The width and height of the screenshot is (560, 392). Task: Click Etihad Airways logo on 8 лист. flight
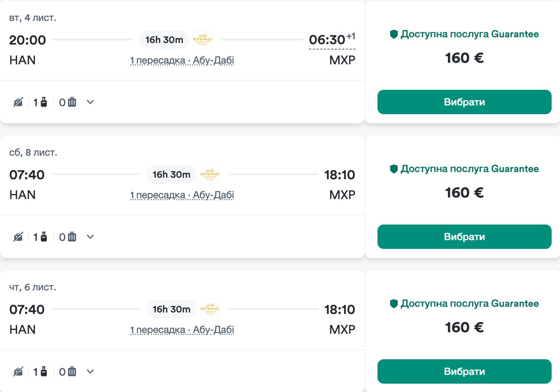click(x=210, y=174)
